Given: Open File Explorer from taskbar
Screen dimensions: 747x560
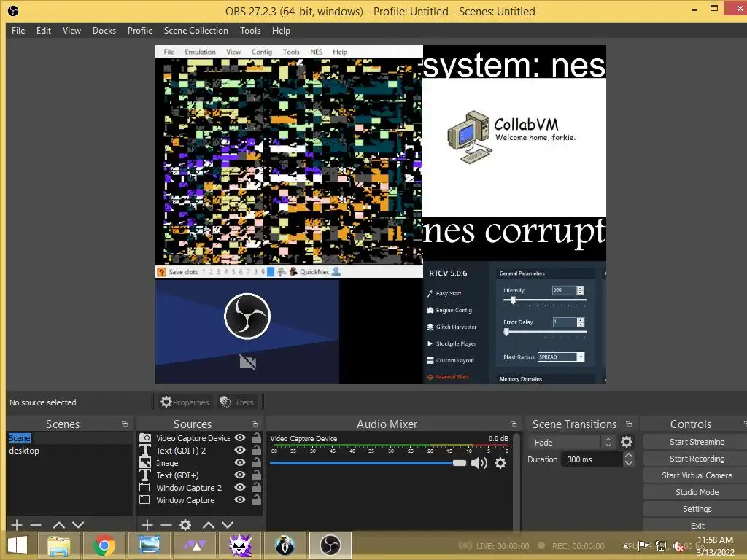Looking at the screenshot, I should pos(58,545).
